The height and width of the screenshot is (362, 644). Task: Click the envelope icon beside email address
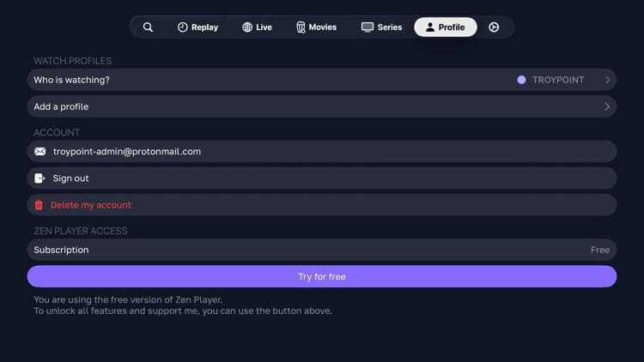(x=40, y=152)
